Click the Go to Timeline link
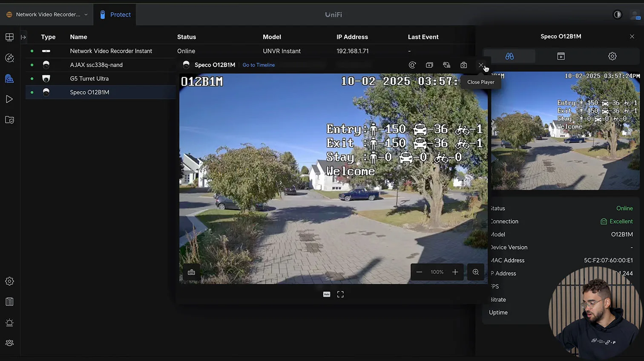This screenshot has width=644, height=361. coord(259,65)
